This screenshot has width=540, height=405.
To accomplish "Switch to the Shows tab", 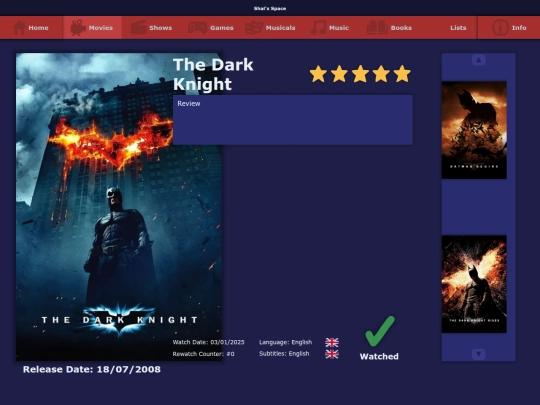I will pyautogui.click(x=152, y=28).
